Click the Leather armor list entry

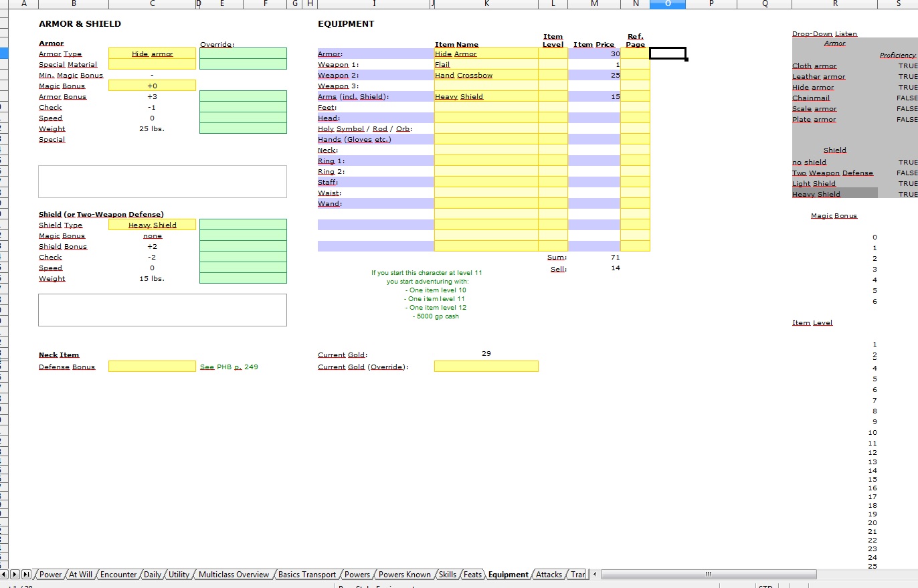[818, 76]
